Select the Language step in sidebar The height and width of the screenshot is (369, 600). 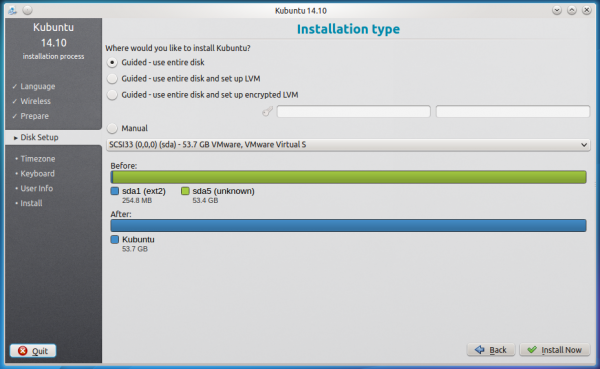pos(38,87)
